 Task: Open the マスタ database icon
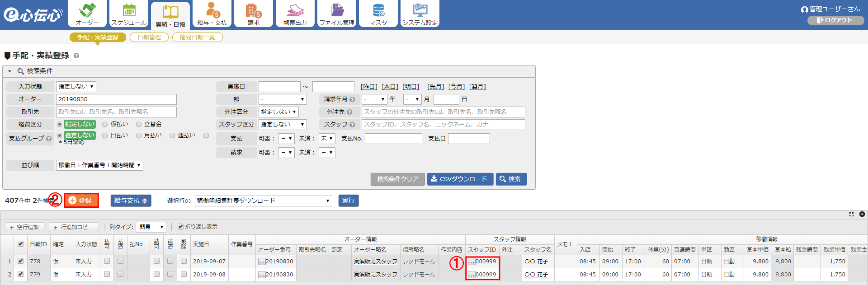coord(378,14)
